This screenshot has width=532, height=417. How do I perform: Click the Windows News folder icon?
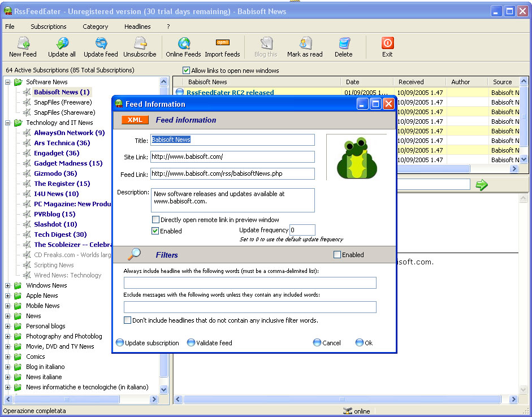click(x=18, y=285)
